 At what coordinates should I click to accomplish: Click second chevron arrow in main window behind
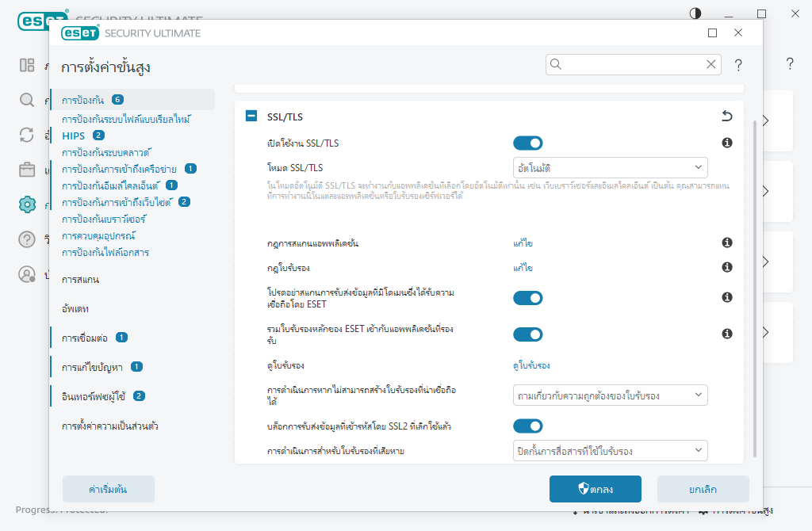point(765,191)
